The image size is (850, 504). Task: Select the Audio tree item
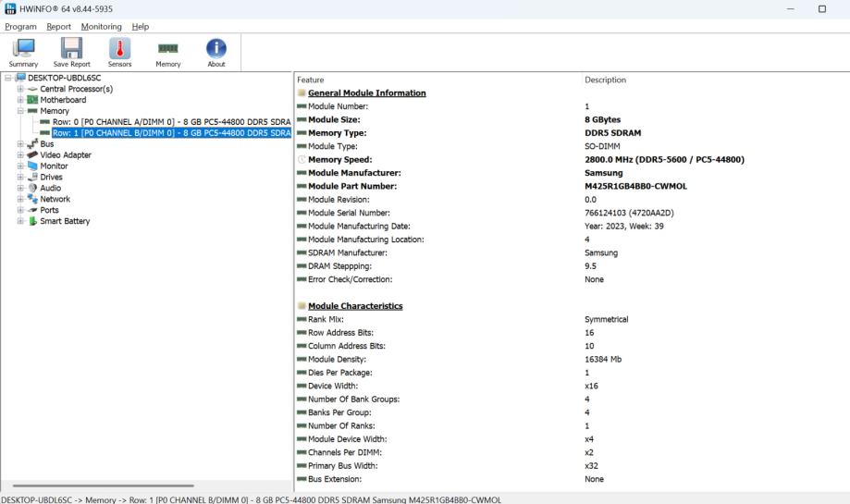[50, 188]
